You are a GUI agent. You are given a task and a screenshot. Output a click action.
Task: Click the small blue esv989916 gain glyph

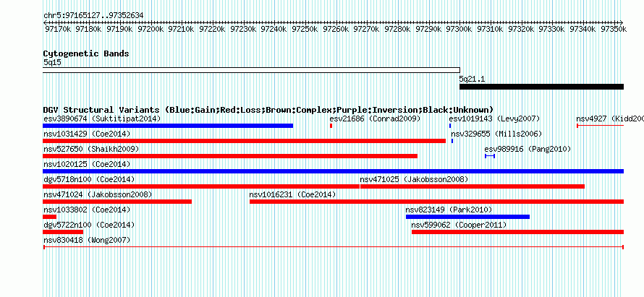click(490, 156)
